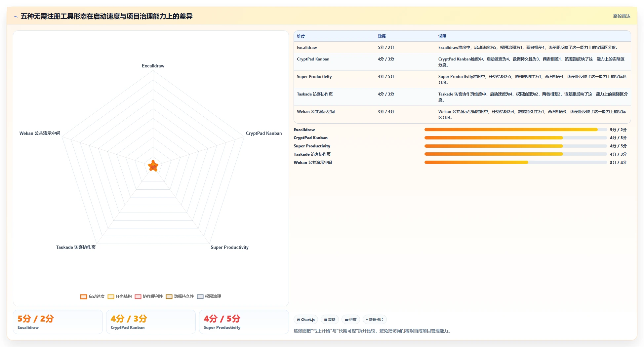644x347 pixels.
Task: Click the footer note about 马上开始
Action: (372, 331)
